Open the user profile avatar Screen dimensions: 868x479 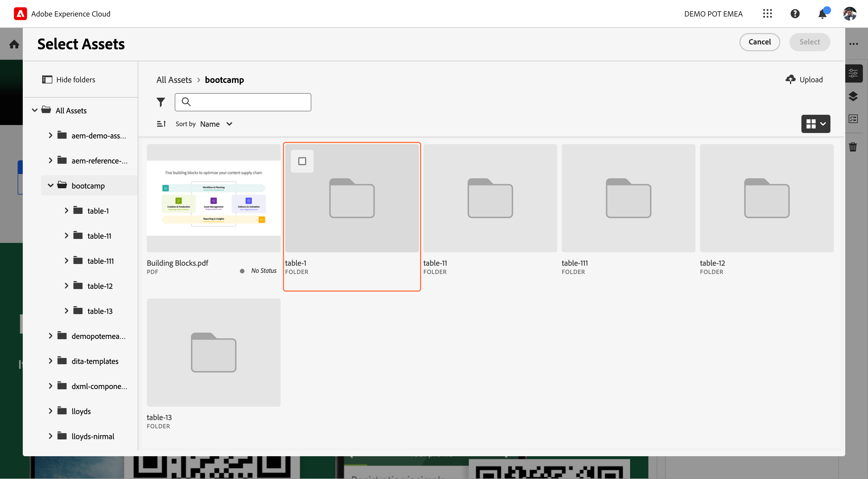tap(850, 13)
